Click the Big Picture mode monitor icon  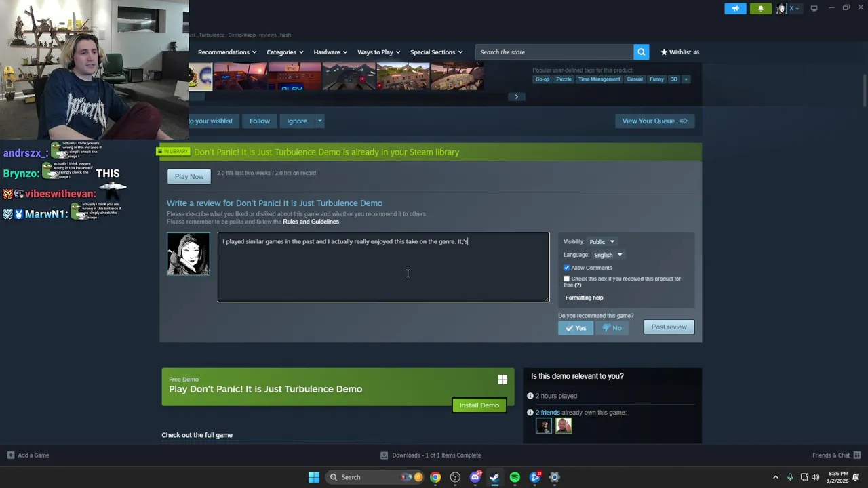(814, 9)
